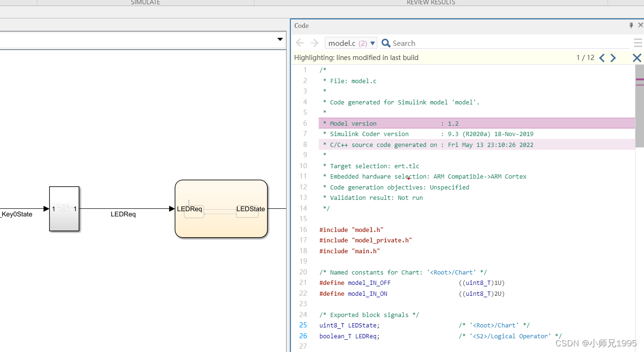
Task: Go forward in code navigation history
Action: coord(314,43)
